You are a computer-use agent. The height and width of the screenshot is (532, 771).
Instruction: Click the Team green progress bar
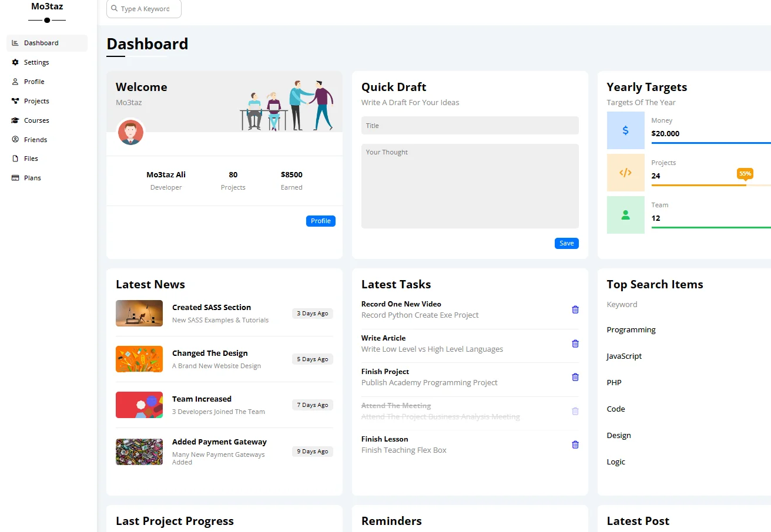(711, 227)
